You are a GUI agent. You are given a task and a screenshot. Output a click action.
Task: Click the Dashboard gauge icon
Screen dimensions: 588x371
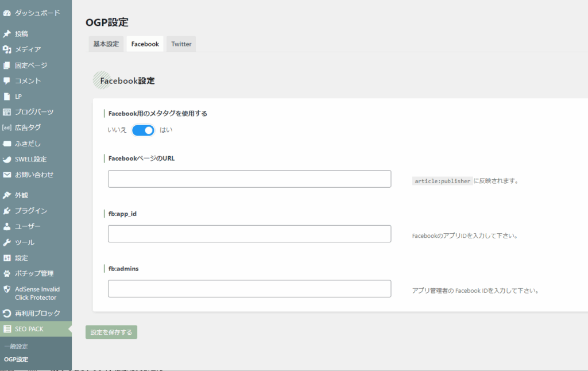7,13
